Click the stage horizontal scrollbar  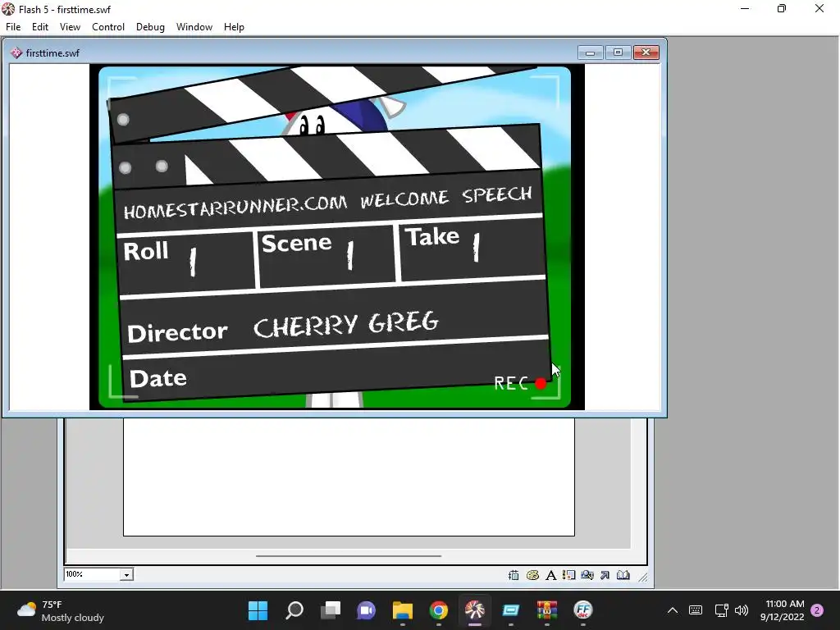tap(348, 556)
